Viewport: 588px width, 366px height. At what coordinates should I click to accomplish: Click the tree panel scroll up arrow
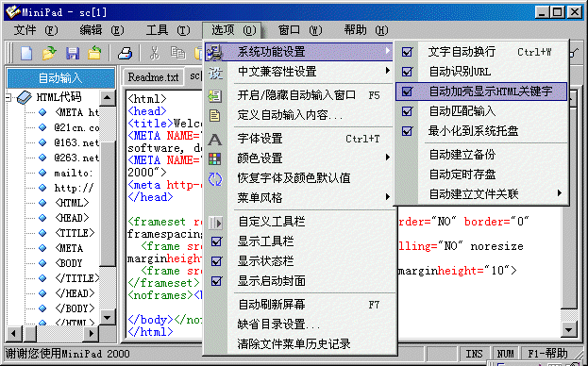pyautogui.click(x=108, y=98)
